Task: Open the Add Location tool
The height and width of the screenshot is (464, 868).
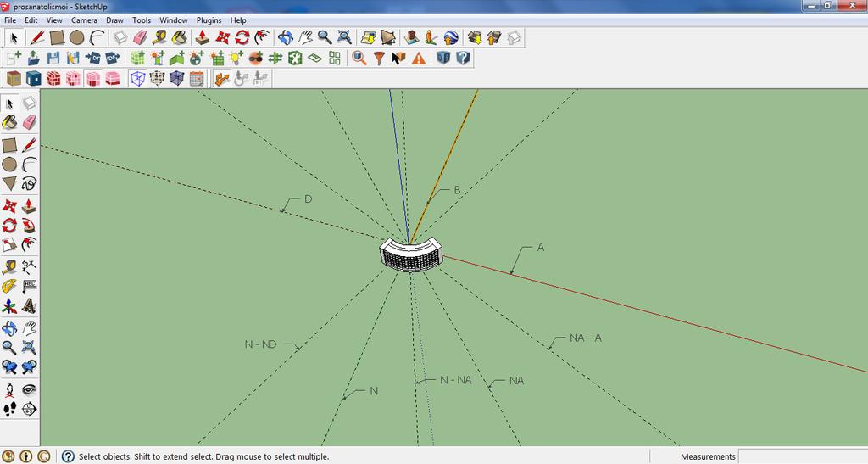Action: pyautogui.click(x=368, y=37)
